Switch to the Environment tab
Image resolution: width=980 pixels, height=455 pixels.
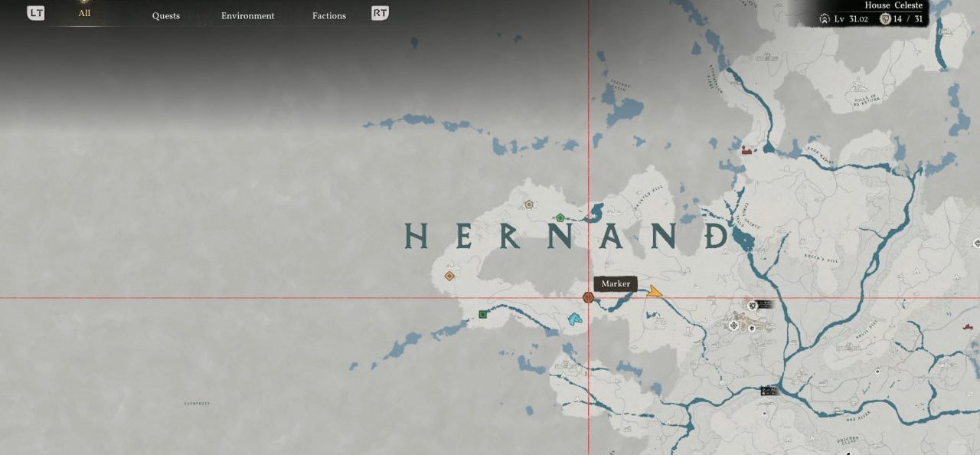coord(247,15)
